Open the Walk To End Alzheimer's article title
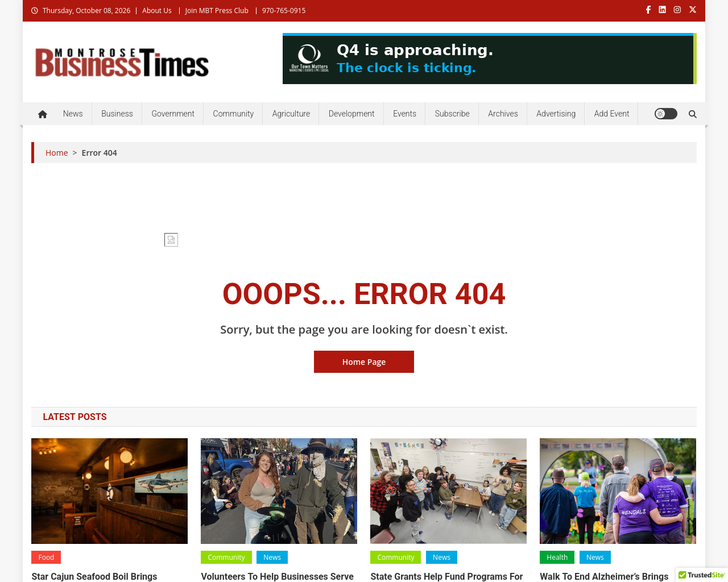Image resolution: width=728 pixels, height=582 pixels. (x=604, y=576)
